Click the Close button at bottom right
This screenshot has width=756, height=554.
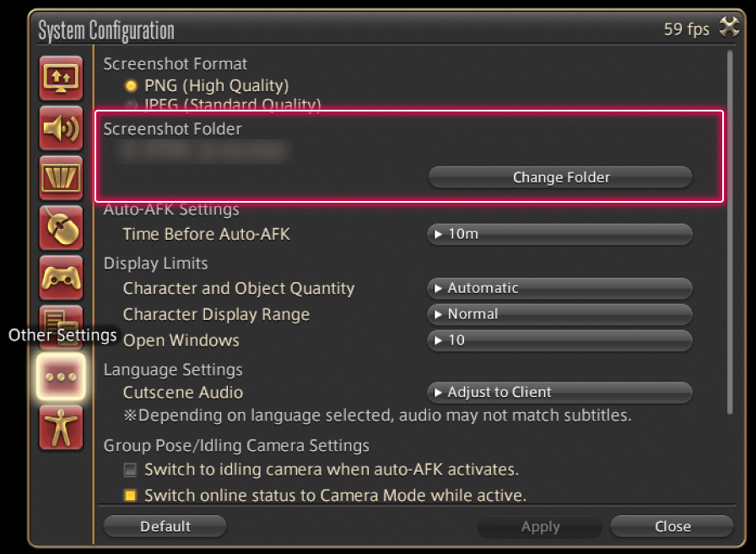pyautogui.click(x=672, y=527)
